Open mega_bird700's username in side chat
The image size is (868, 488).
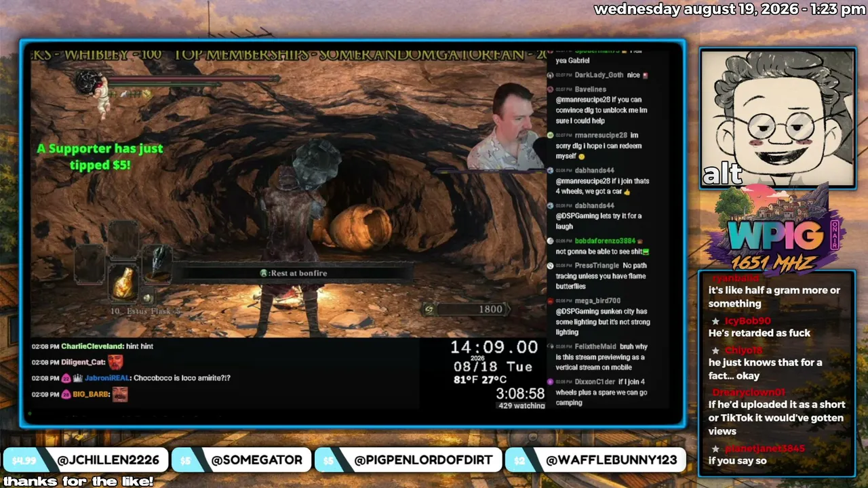pos(597,301)
